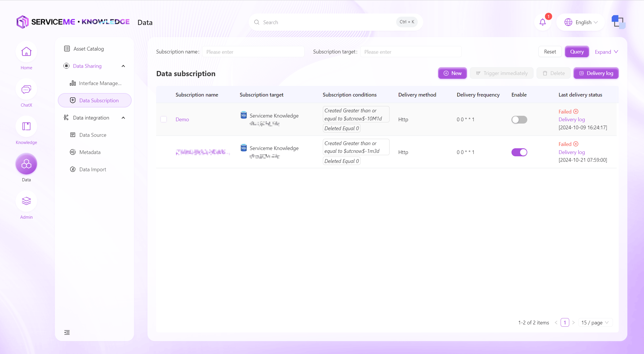Open the Home icon in sidebar
Image resolution: width=644 pixels, height=354 pixels.
(26, 52)
